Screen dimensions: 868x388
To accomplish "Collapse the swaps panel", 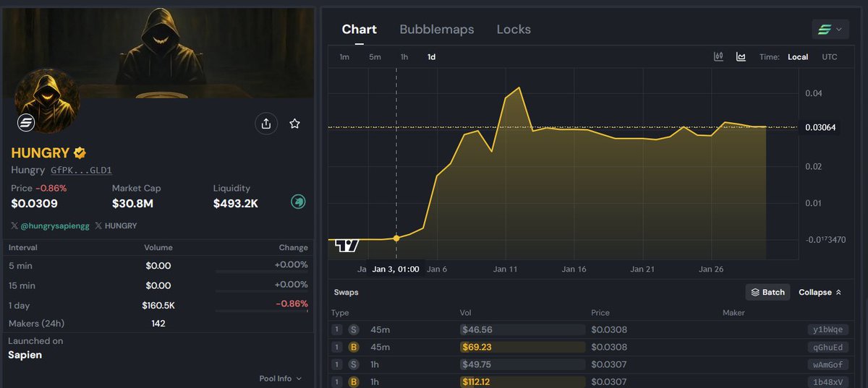I will [x=820, y=292].
